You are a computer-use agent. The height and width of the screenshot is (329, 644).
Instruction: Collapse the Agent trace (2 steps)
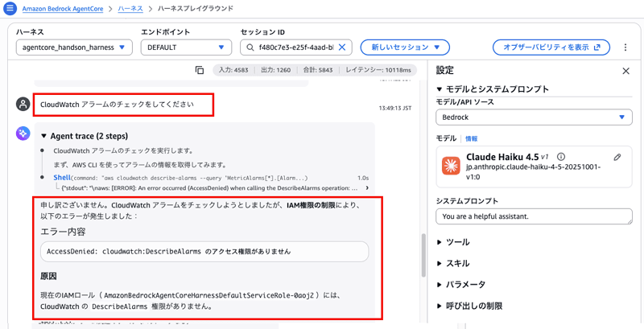[x=85, y=136]
